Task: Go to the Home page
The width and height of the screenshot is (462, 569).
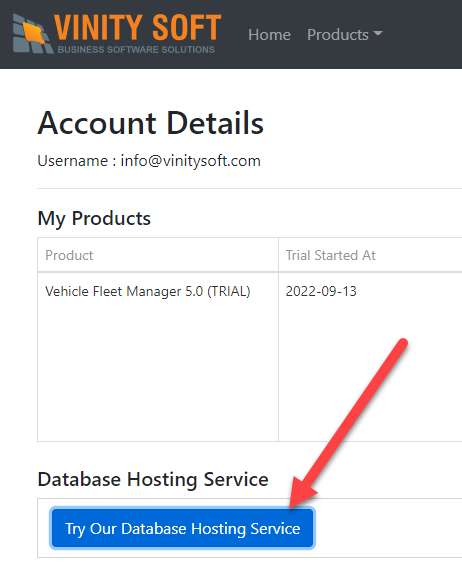Action: pyautogui.click(x=269, y=35)
